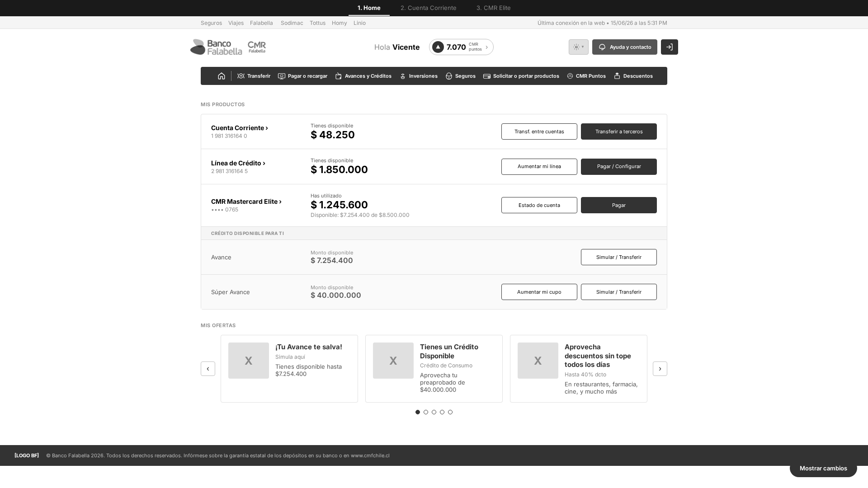
Task: Click the CMR points triangle icon
Action: [x=438, y=47]
